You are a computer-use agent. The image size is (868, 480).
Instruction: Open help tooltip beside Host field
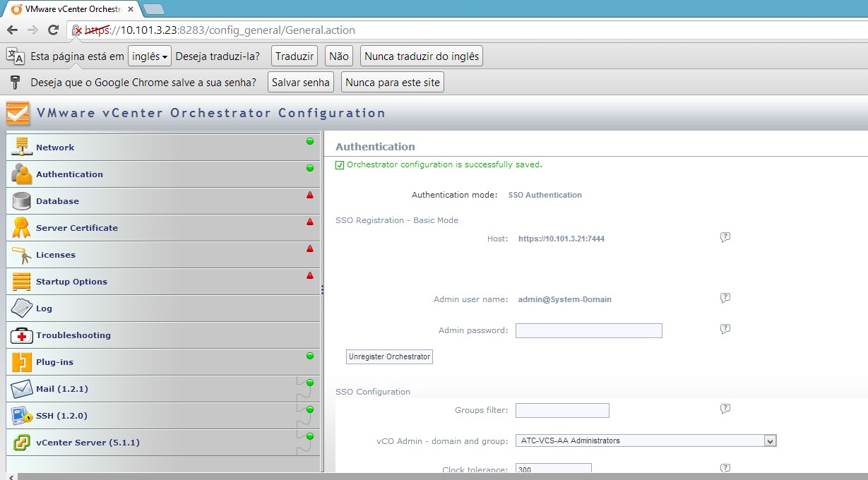click(725, 237)
